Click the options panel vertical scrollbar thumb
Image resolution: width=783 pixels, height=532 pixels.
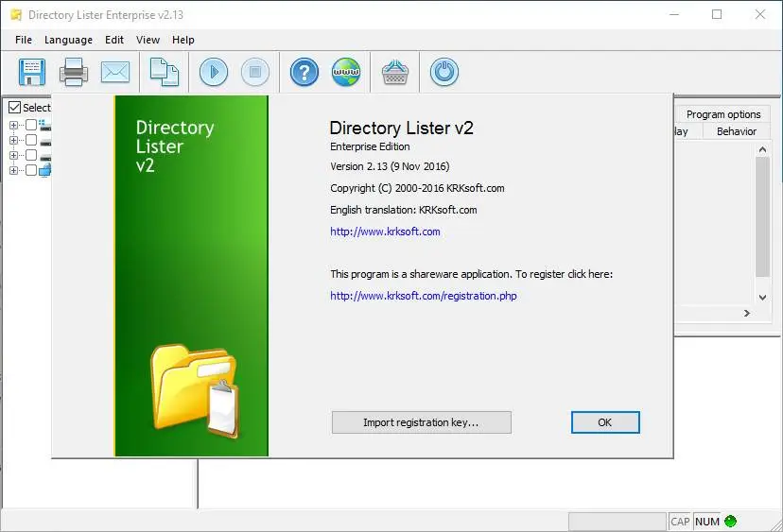(x=762, y=216)
